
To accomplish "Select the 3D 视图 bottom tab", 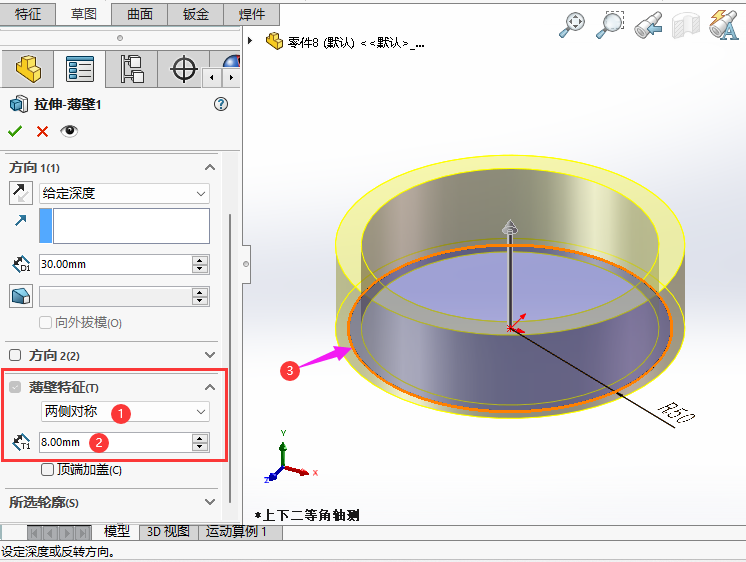I will click(x=168, y=532).
